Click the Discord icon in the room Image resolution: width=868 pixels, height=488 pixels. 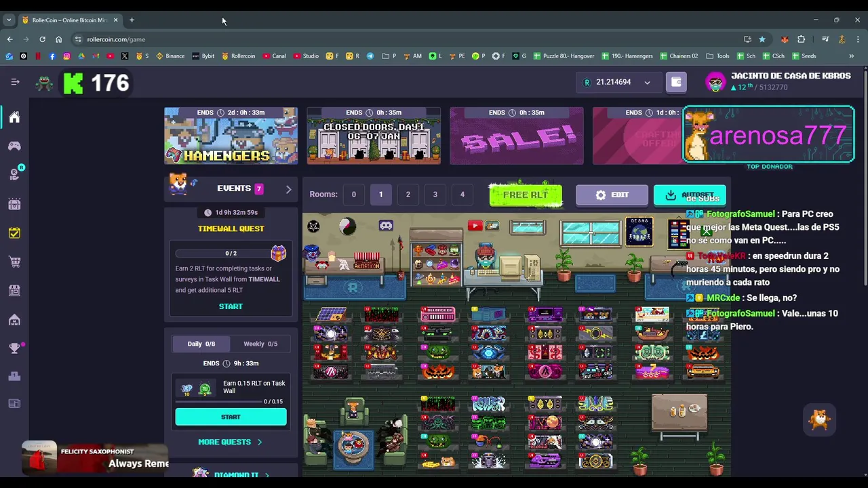(x=386, y=226)
